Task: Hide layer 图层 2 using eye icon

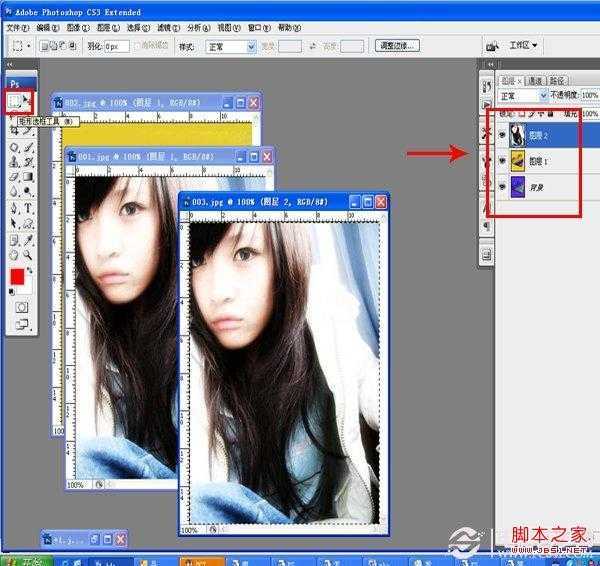Action: pyautogui.click(x=502, y=134)
